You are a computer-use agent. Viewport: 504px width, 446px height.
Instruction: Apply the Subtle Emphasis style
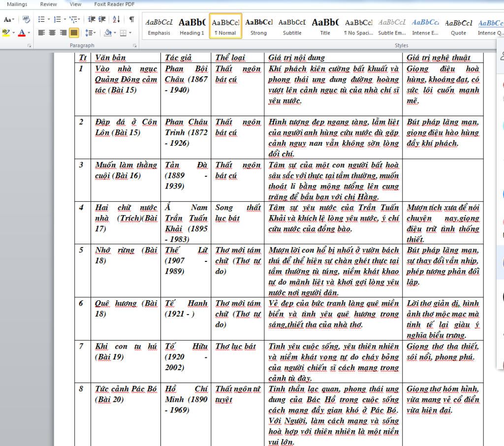392,27
